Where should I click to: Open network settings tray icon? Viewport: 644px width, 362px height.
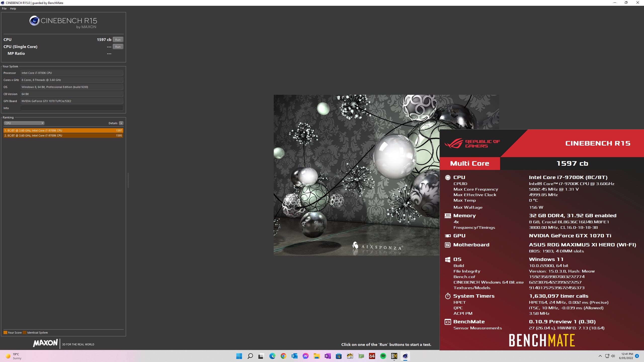[607, 356]
